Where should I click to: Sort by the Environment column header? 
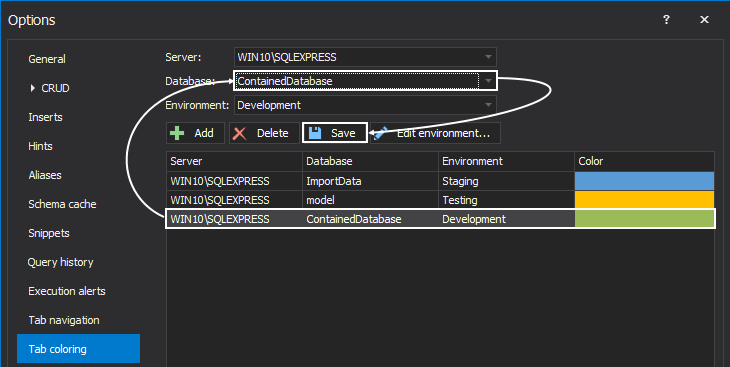tap(506, 161)
